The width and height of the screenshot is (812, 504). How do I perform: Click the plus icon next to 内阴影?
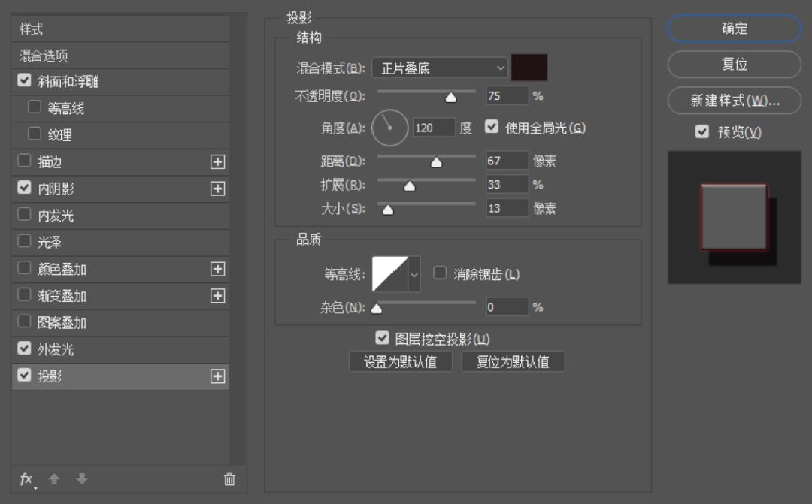pyautogui.click(x=217, y=189)
